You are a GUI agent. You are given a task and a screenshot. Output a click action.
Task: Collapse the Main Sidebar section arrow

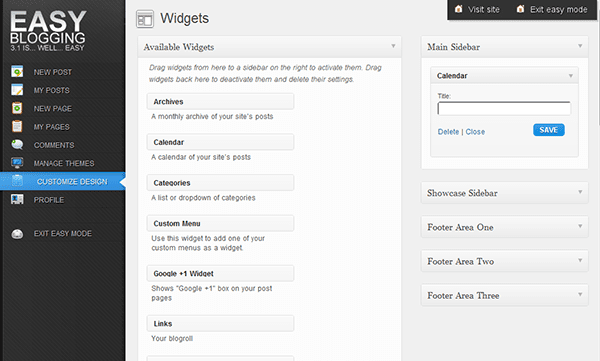coord(580,46)
